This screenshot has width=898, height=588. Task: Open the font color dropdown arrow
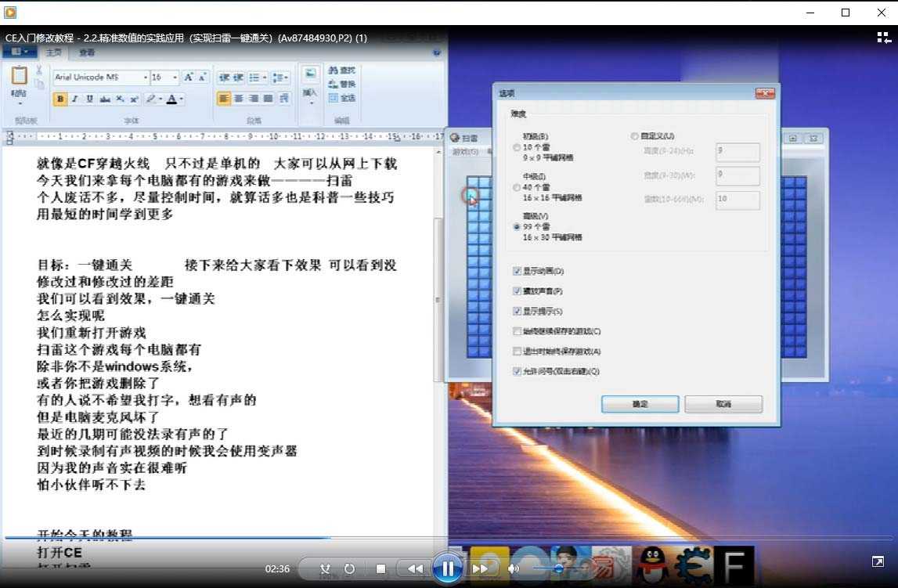pos(182,99)
